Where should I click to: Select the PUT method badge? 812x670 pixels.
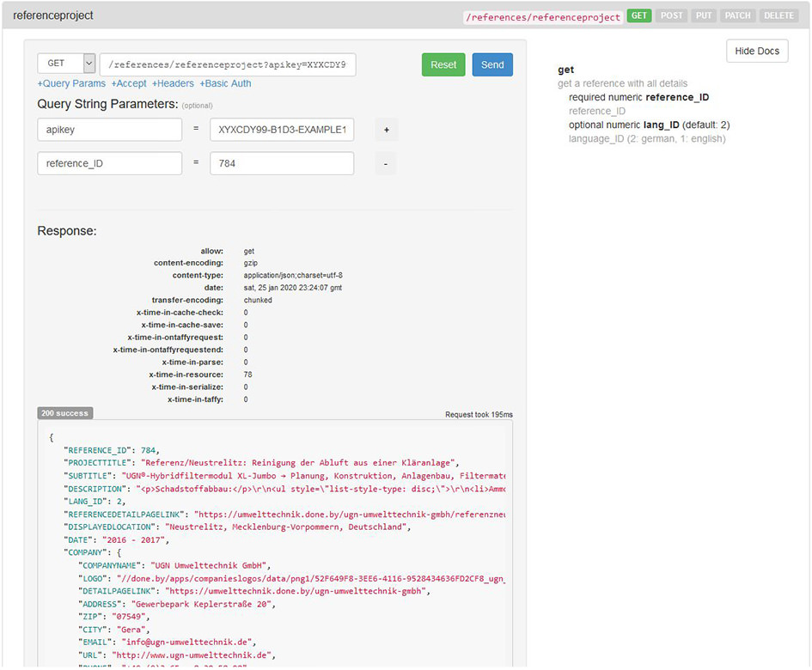(x=703, y=15)
